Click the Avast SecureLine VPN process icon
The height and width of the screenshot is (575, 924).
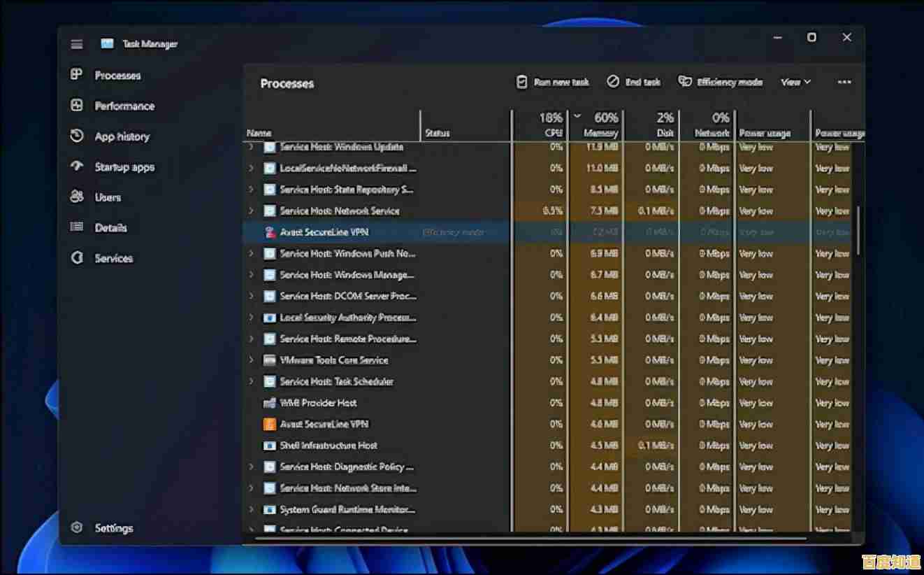(269, 232)
